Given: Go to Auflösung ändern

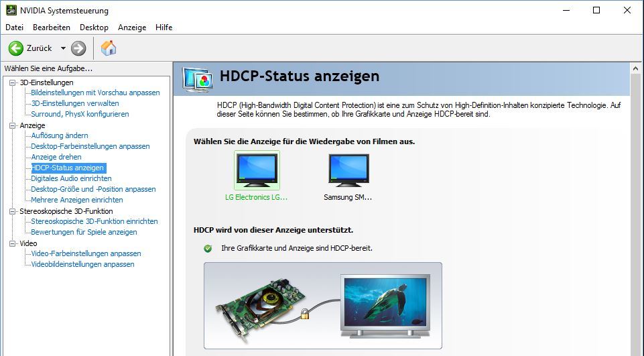Looking at the screenshot, I should (60, 135).
